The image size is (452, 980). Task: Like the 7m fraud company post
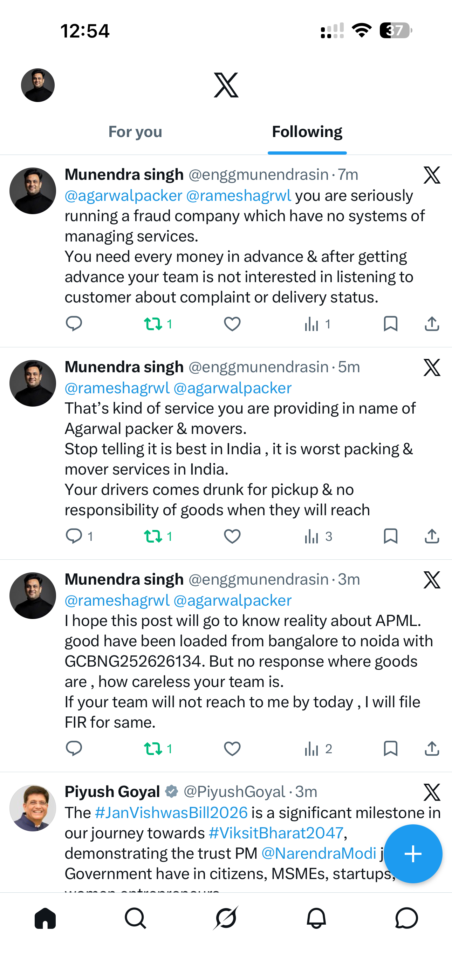(x=232, y=324)
